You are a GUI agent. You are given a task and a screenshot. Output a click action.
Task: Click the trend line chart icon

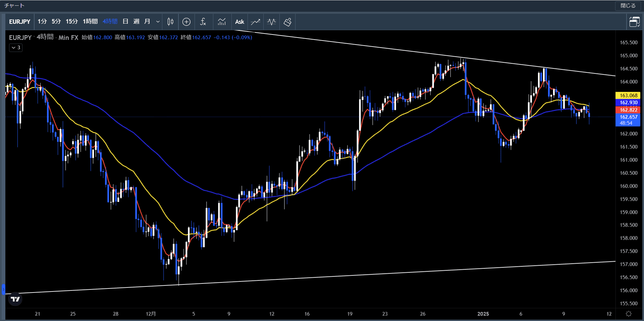tap(256, 22)
